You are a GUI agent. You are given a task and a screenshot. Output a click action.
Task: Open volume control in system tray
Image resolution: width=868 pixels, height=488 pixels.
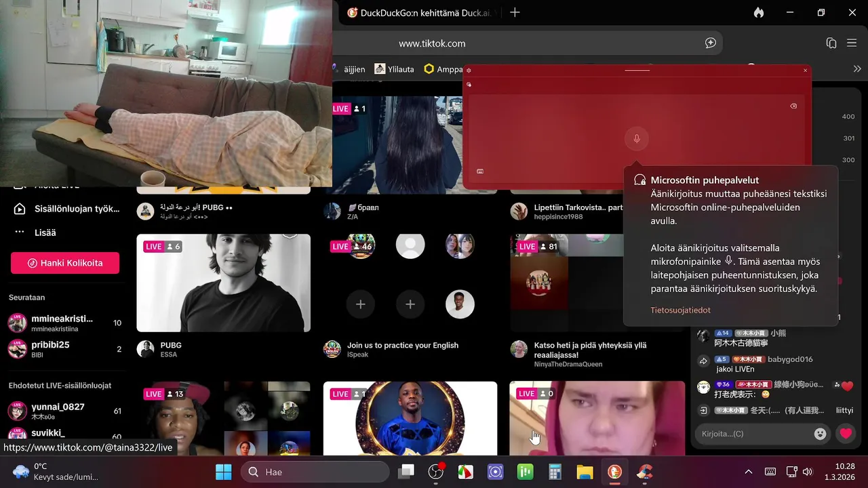808,472
